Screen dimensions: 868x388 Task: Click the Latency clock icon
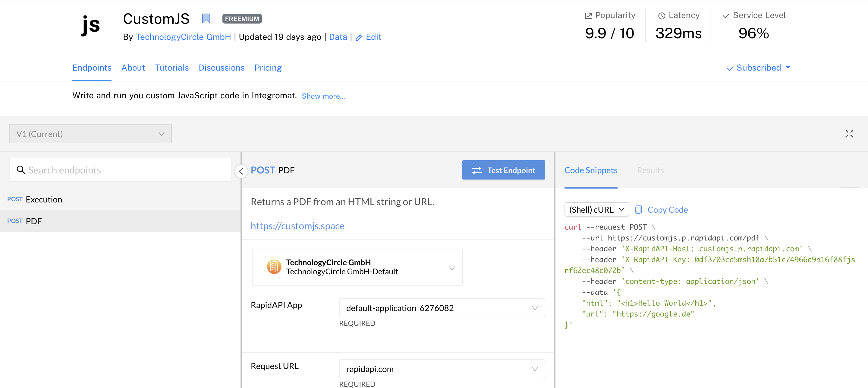[662, 16]
